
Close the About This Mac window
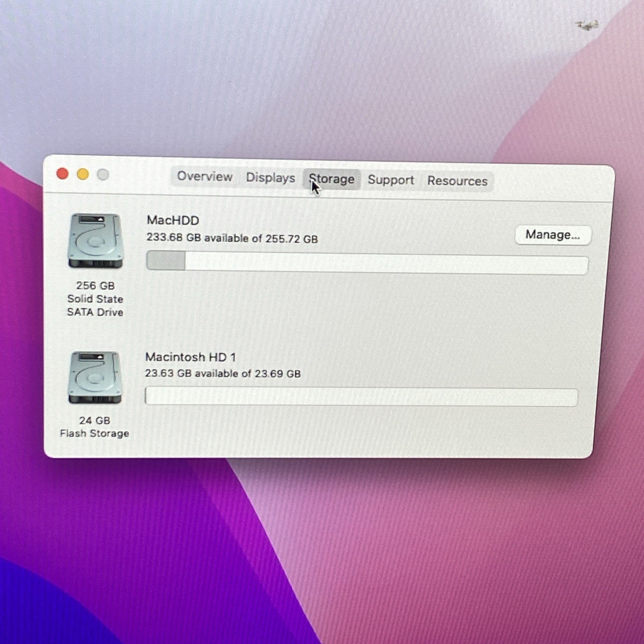(x=62, y=174)
